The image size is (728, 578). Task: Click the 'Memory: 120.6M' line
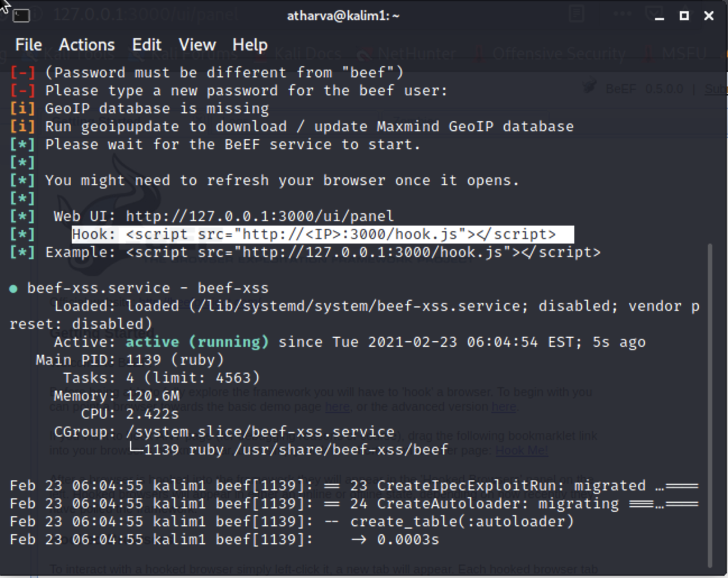point(117,396)
